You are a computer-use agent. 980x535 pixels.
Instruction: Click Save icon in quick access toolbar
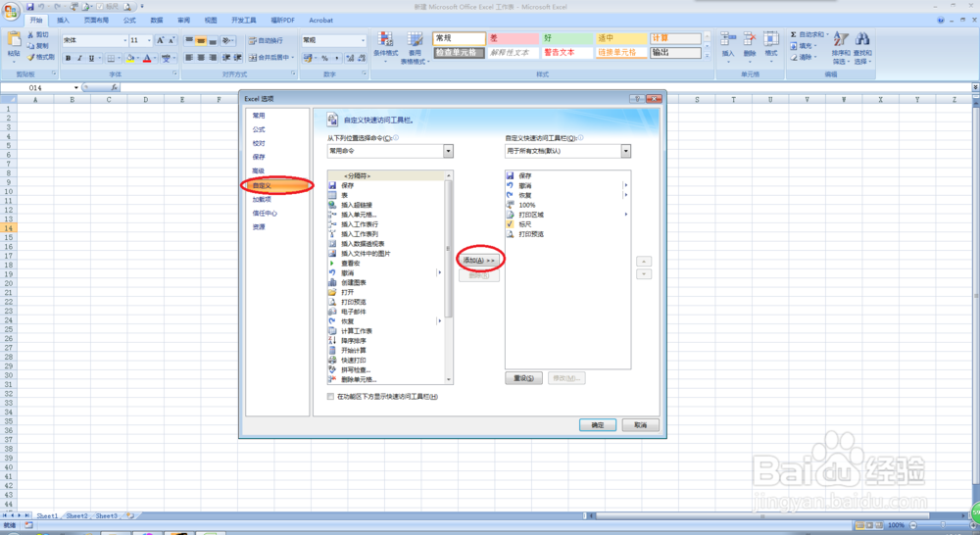[29, 6]
